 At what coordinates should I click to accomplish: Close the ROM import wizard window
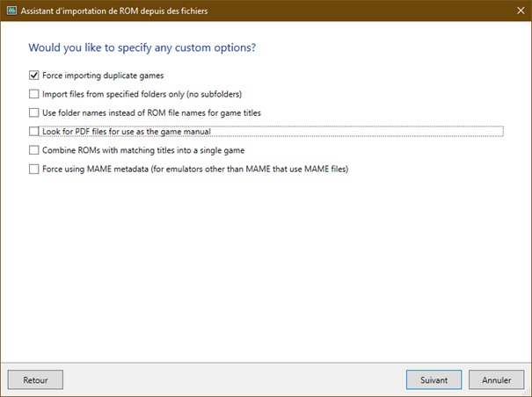click(521, 11)
